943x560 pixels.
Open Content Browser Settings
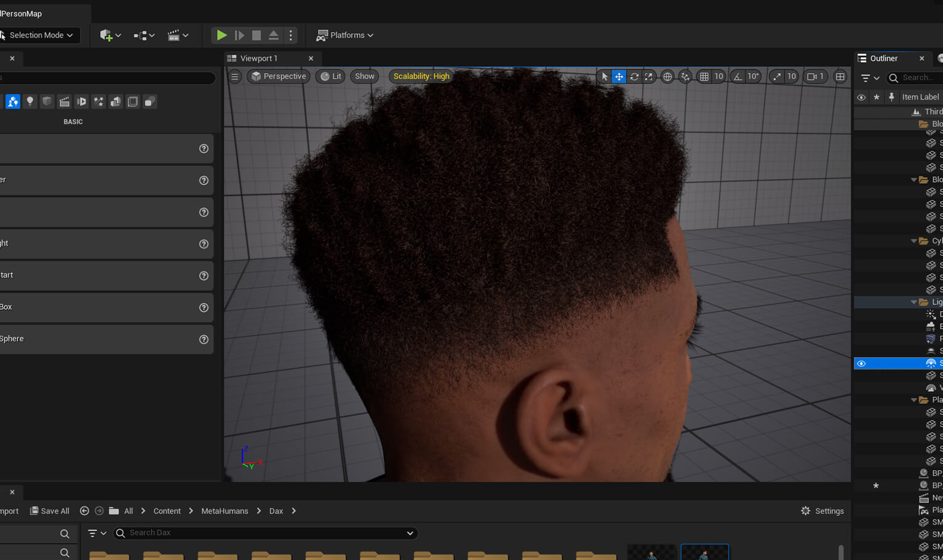tap(822, 511)
